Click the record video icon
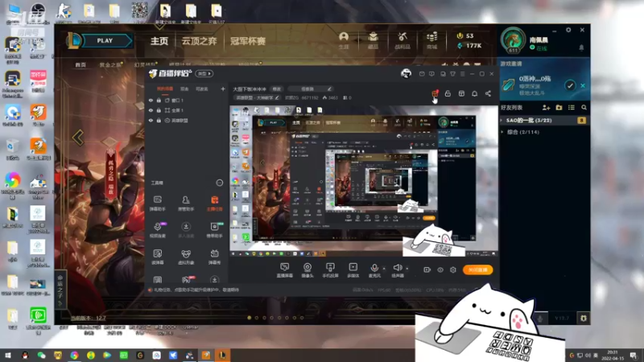 [x=427, y=269]
